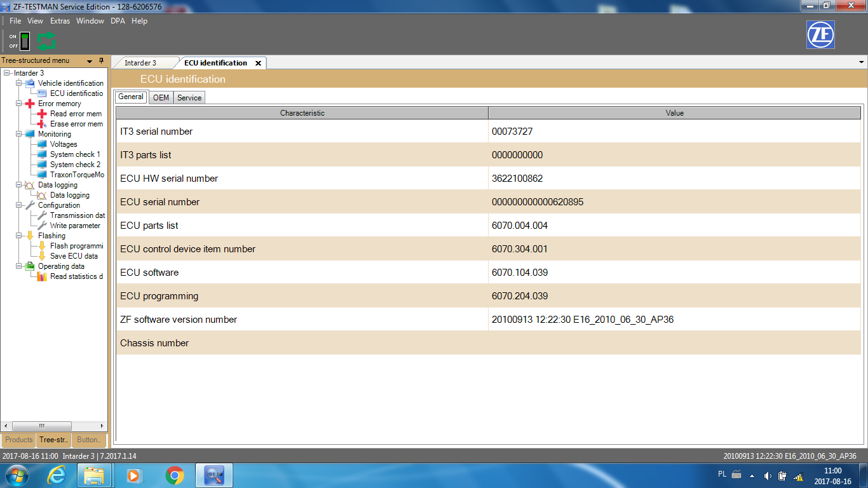The image size is (868, 488).
Task: Click the Characteristic column header
Action: (x=302, y=113)
